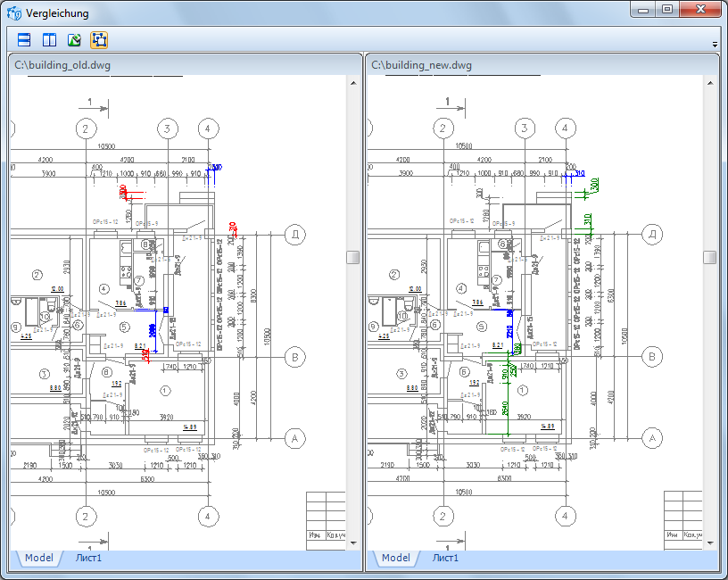Viewport: 728px width, 580px height.
Task: Click the Vergleichung application icon in title bar
Action: (13, 13)
